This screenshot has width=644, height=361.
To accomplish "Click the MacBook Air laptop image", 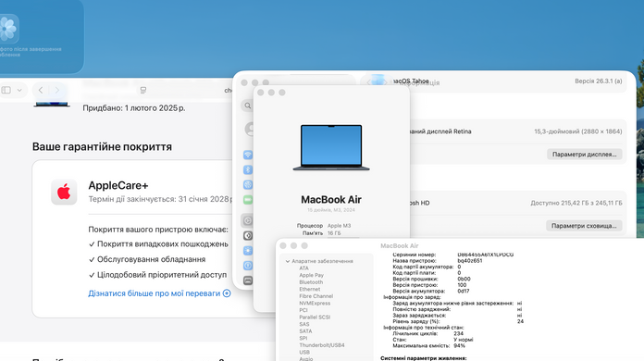I will click(331, 147).
